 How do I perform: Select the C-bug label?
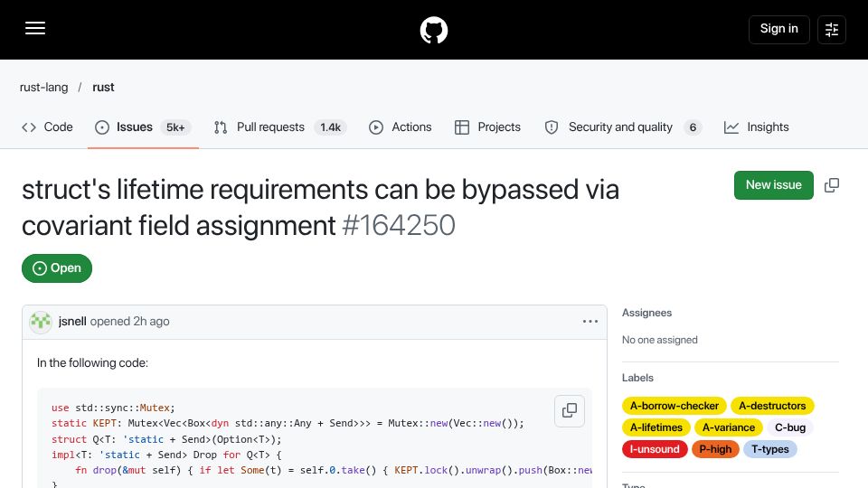(x=790, y=427)
